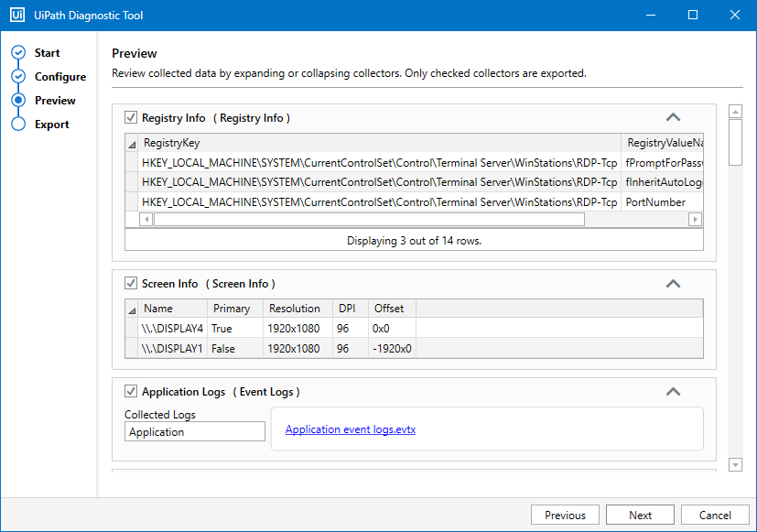Image resolution: width=757 pixels, height=532 pixels.
Task: Disable the Application Logs collector
Action: (x=131, y=391)
